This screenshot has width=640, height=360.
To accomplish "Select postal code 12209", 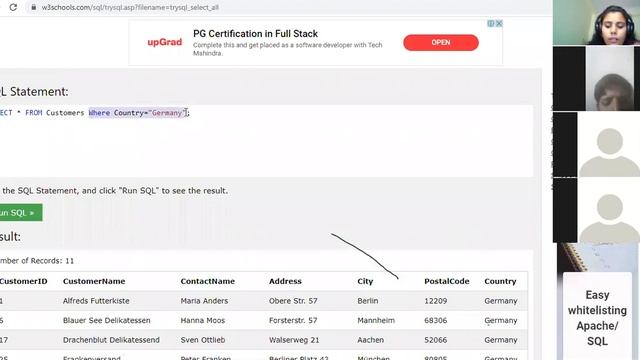I will click(436, 301).
